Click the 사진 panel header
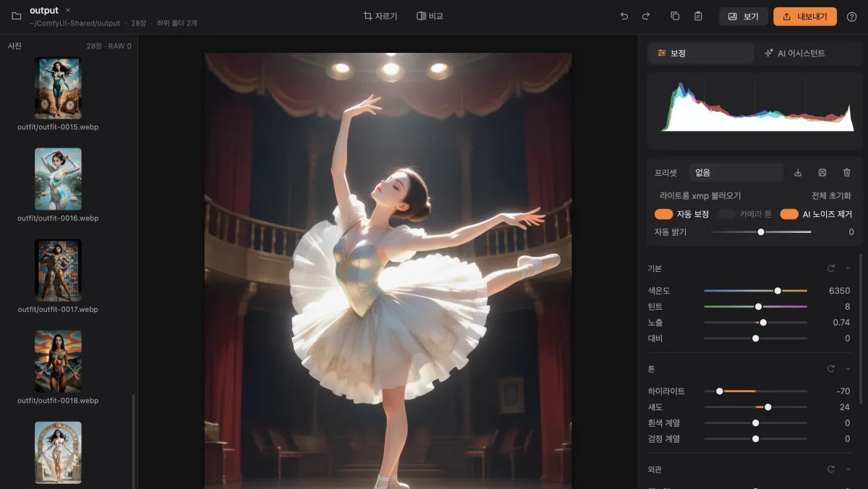Screen dimensions: 868x489 (x=15, y=46)
